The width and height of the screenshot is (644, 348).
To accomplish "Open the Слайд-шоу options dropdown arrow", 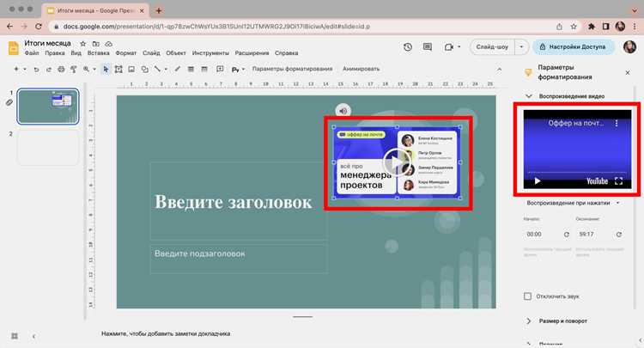I will click(521, 47).
